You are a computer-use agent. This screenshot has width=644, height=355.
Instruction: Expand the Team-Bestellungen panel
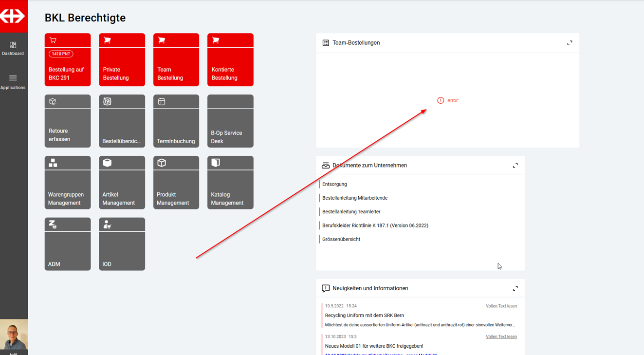point(570,43)
